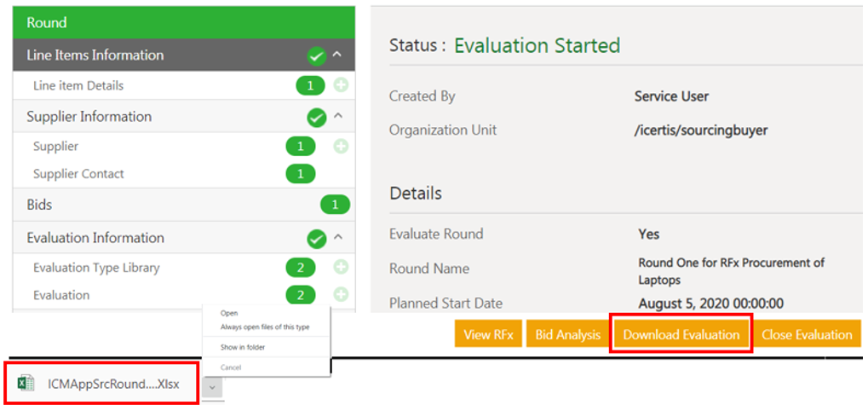Open Bid Analysis
Screen dimensions: 868x411
point(567,335)
